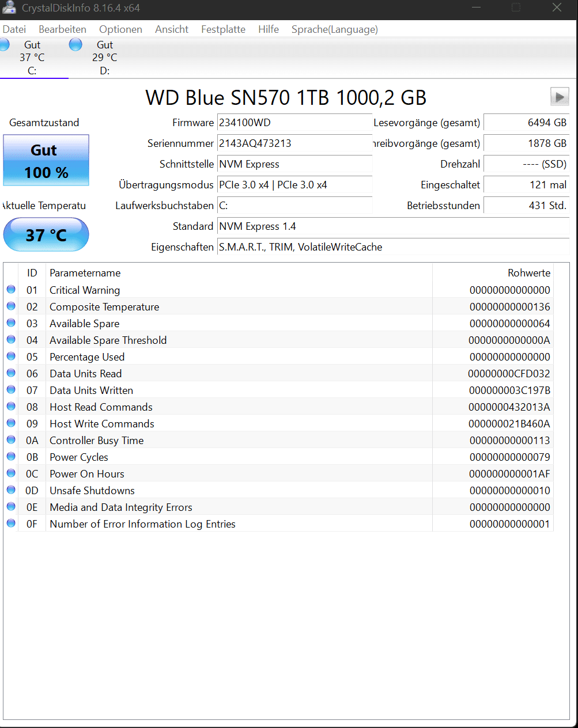Click the Lesevorgänge value 6494 GB
Viewport: 578px width, 728px height.
coord(526,123)
